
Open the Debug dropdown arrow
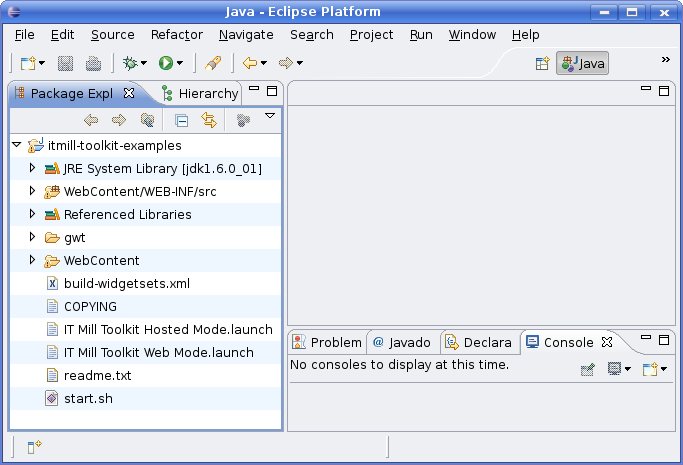144,64
